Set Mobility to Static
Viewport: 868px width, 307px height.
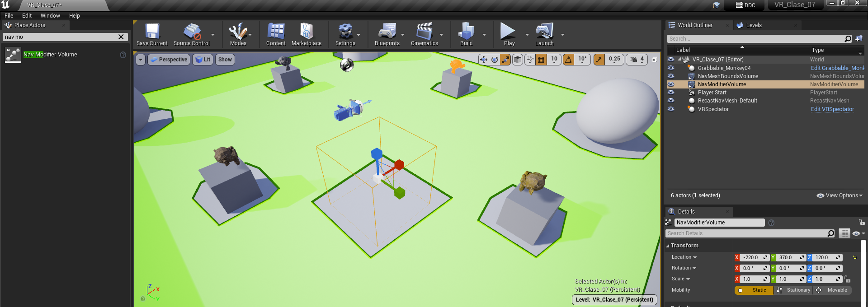[754, 290]
